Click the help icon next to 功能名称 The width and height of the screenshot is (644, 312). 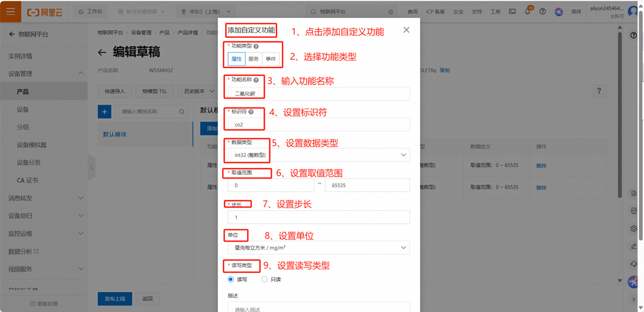point(256,80)
